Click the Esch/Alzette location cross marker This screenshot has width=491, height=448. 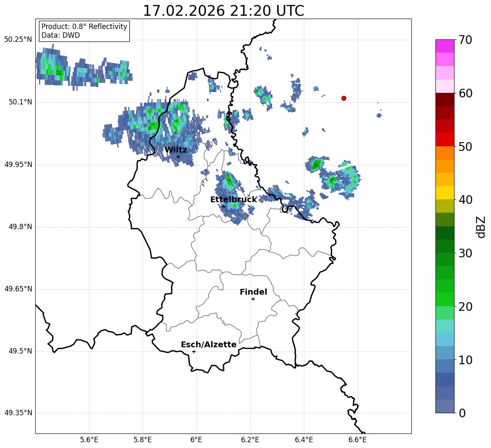[x=194, y=351]
